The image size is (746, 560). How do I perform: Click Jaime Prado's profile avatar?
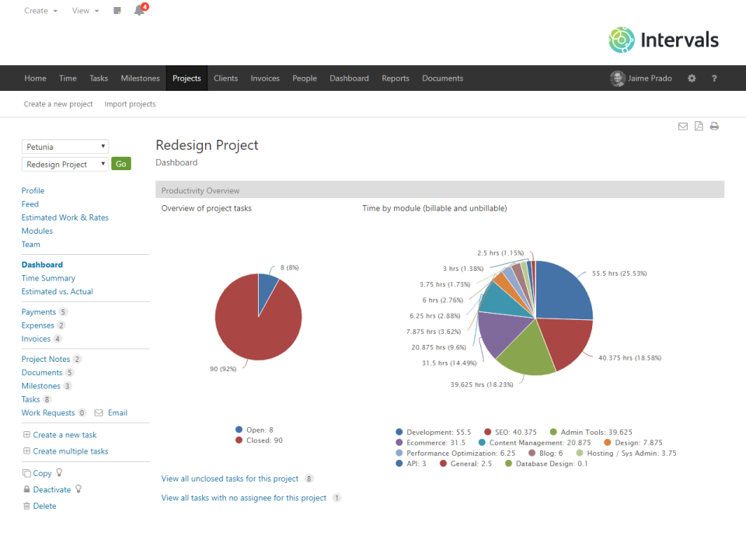point(617,78)
